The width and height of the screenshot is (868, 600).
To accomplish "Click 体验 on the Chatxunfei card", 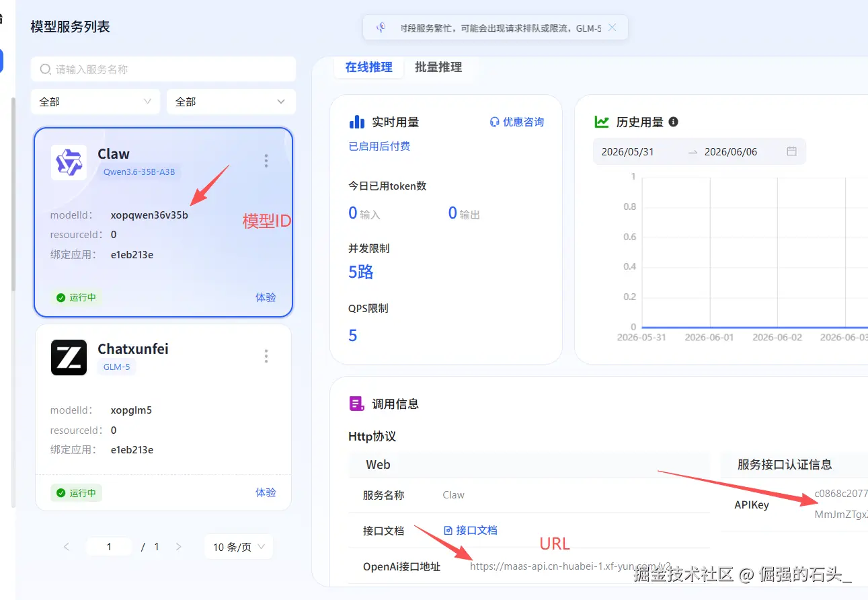I will pyautogui.click(x=266, y=492).
